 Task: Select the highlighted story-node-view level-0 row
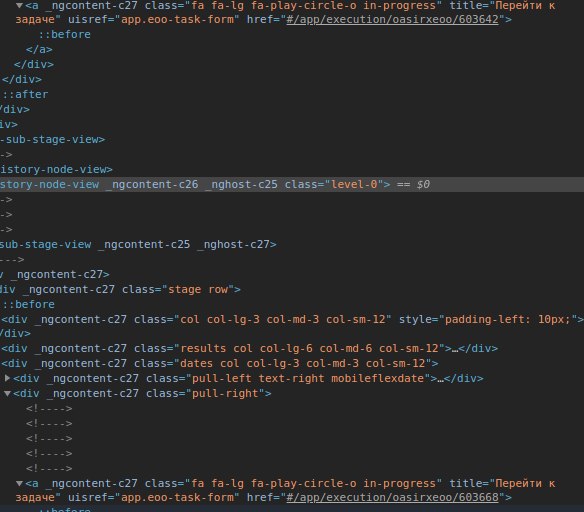[292, 184]
